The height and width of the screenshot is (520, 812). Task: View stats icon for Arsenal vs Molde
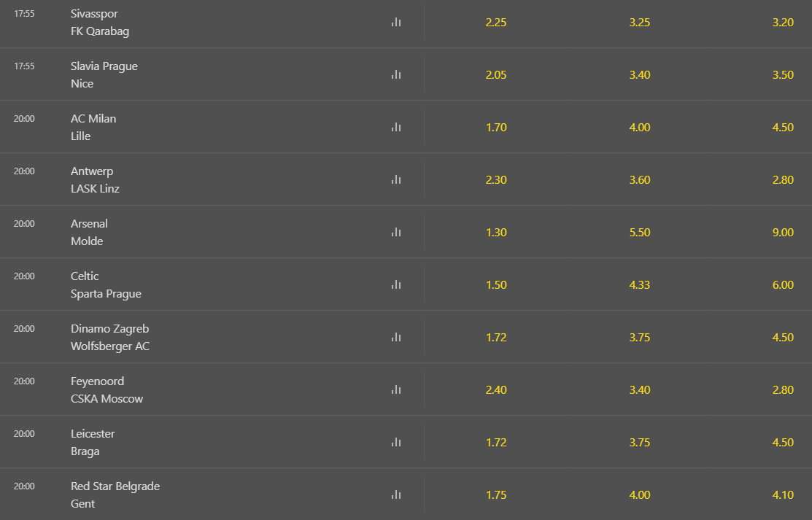(x=396, y=233)
